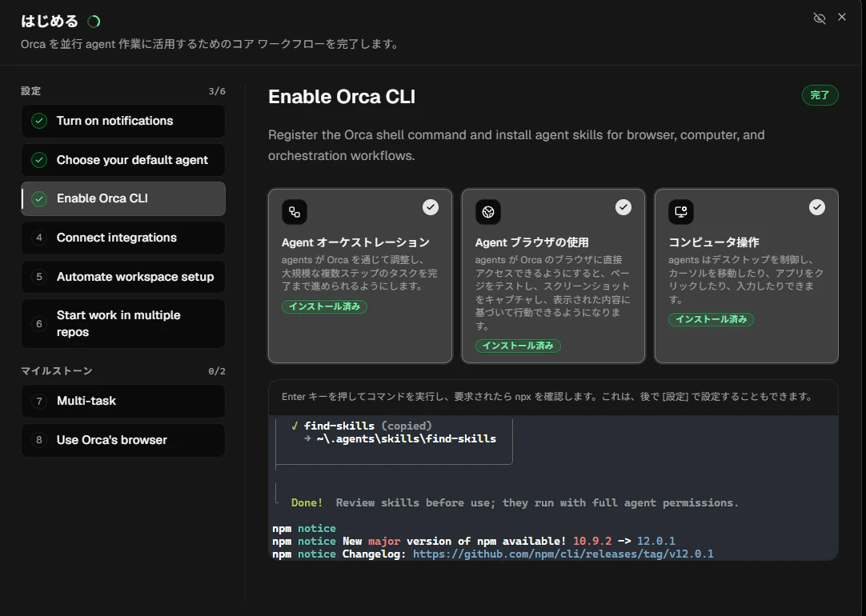The width and height of the screenshot is (866, 616).
Task: Close the はじめる onboarding panel
Action: tap(842, 17)
